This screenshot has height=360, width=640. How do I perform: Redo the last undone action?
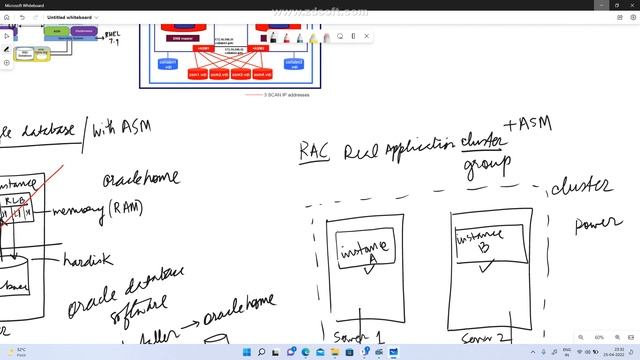pyautogui.click(x=36, y=18)
